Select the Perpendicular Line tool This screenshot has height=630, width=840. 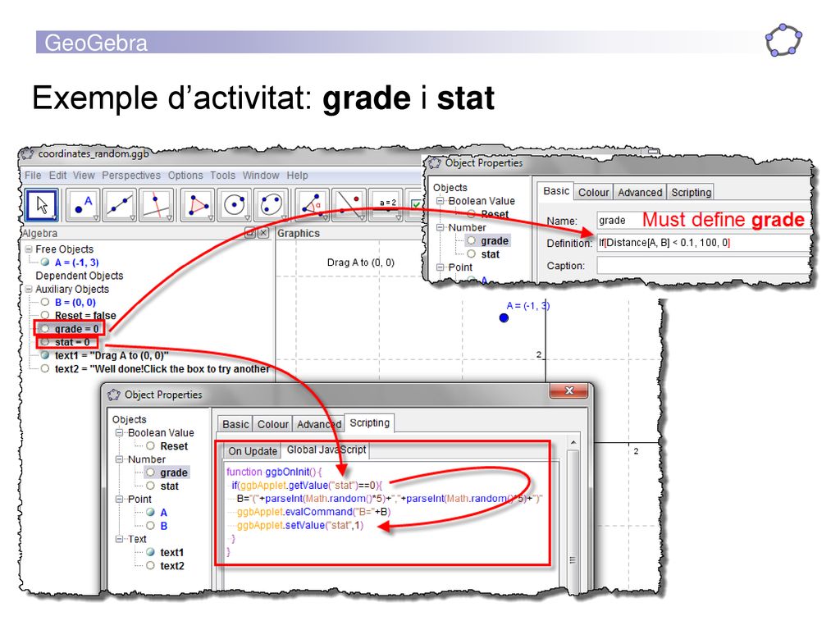click(157, 204)
